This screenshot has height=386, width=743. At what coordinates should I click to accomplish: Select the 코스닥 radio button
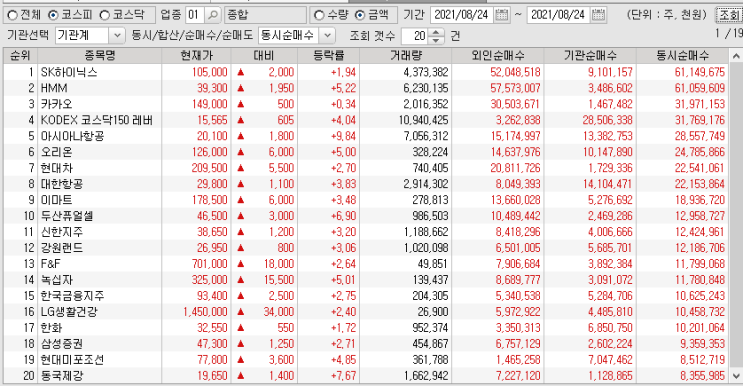[105, 15]
